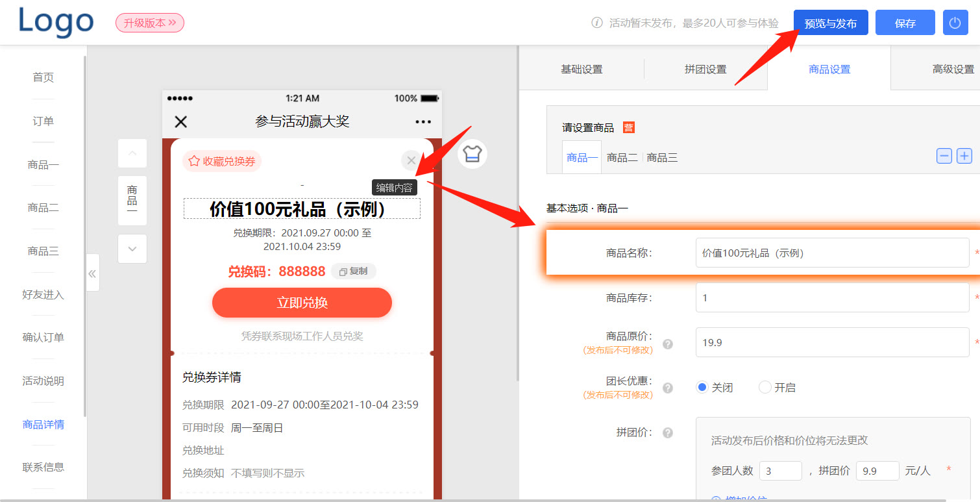Screen dimensions: 980x502
Task: Select the 商品一 sub-tab in product settings
Action: pos(582,157)
